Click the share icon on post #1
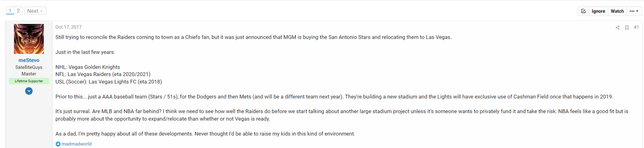 coord(618,28)
